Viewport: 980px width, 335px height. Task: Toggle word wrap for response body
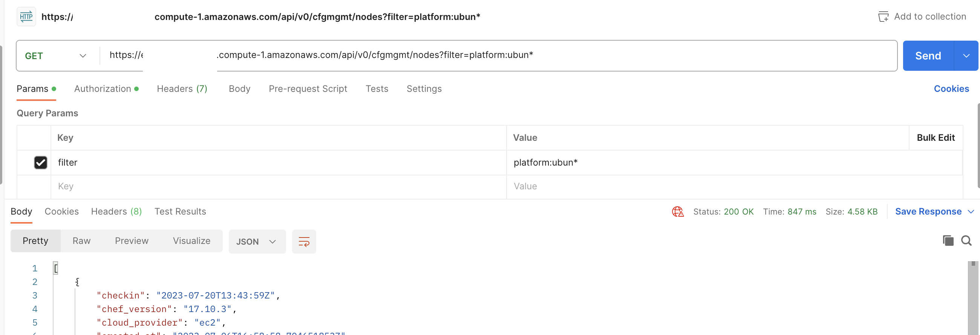304,242
